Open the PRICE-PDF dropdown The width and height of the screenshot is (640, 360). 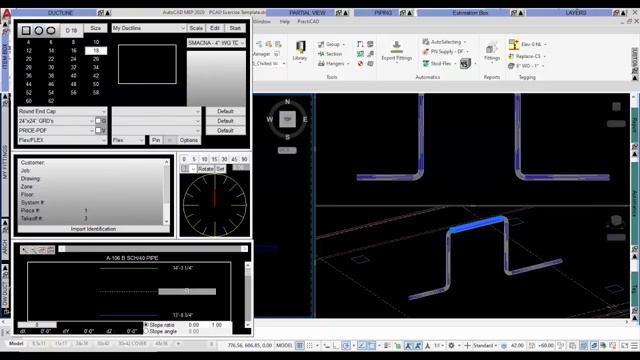pos(56,131)
